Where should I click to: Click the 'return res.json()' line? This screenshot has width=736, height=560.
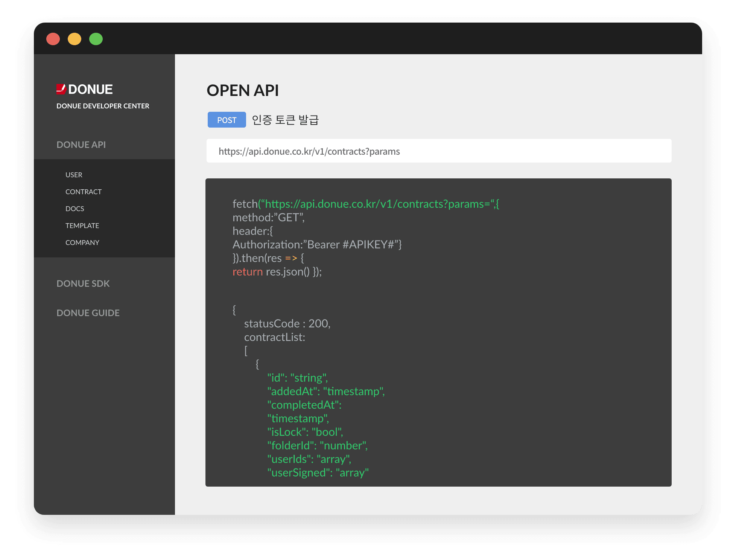click(x=277, y=272)
